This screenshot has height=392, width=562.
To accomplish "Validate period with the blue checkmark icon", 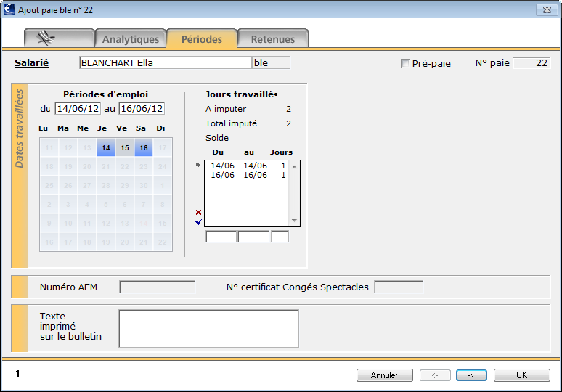I will [x=198, y=222].
